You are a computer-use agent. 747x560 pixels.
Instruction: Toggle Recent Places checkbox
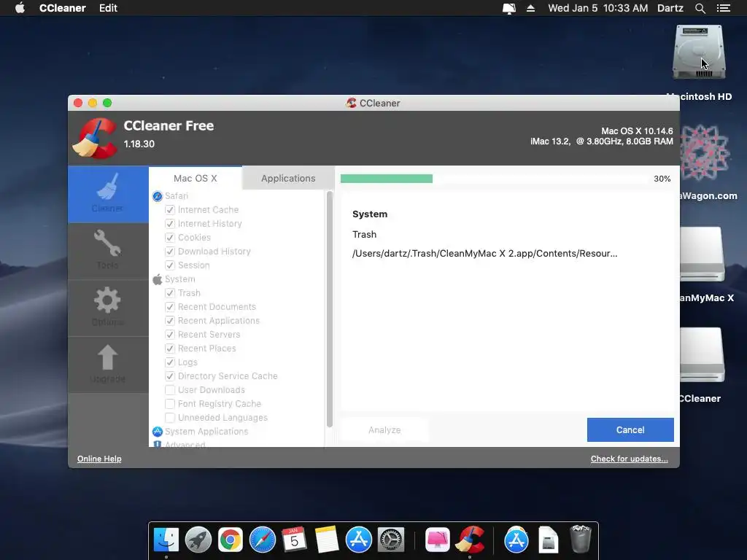pos(169,349)
